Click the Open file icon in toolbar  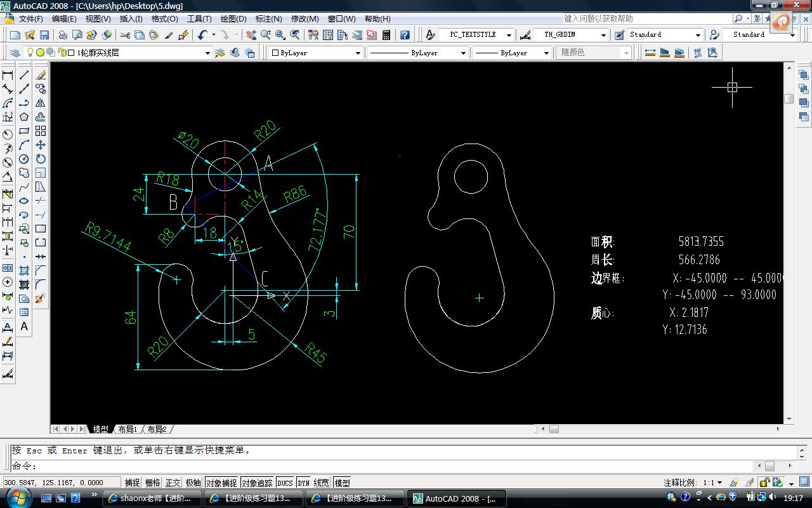pyautogui.click(x=30, y=35)
